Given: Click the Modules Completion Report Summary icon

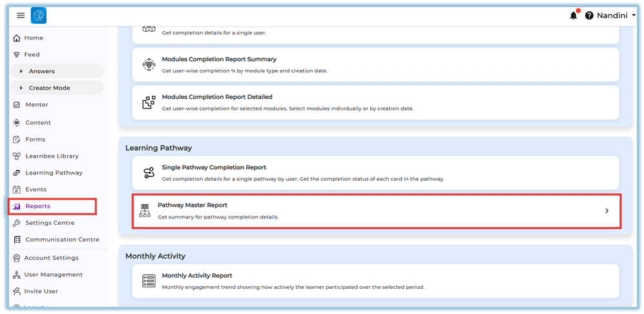Looking at the screenshot, I should point(149,65).
